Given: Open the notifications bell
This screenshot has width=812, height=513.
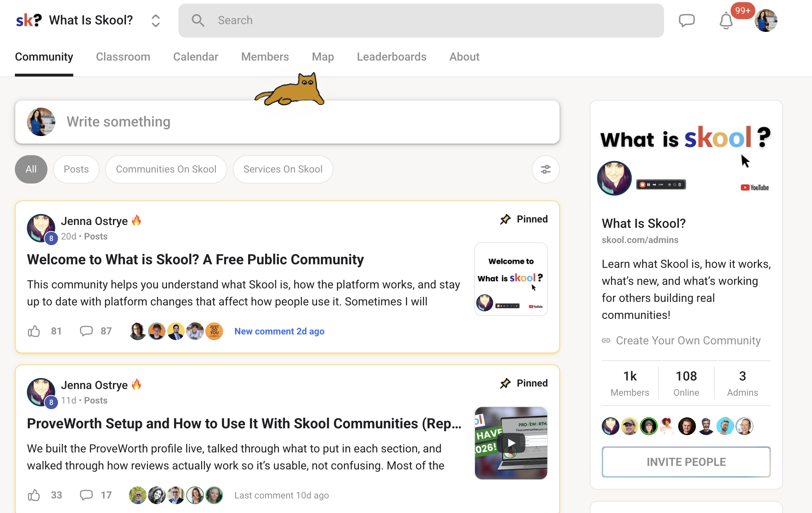Looking at the screenshot, I should pyautogui.click(x=726, y=21).
